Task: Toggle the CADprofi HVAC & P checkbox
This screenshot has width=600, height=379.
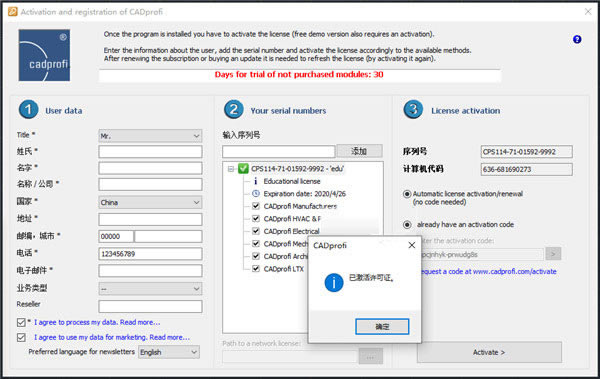Action: click(256, 219)
